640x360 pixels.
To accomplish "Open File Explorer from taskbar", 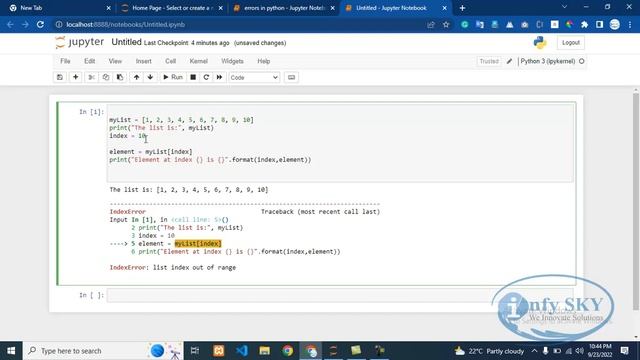I will pyautogui.click(x=264, y=351).
